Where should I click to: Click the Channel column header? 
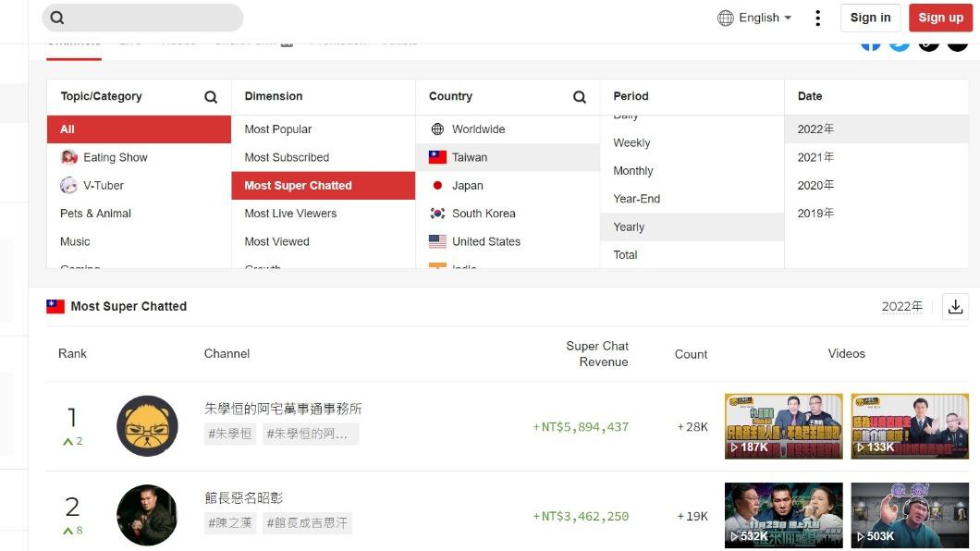pos(227,353)
